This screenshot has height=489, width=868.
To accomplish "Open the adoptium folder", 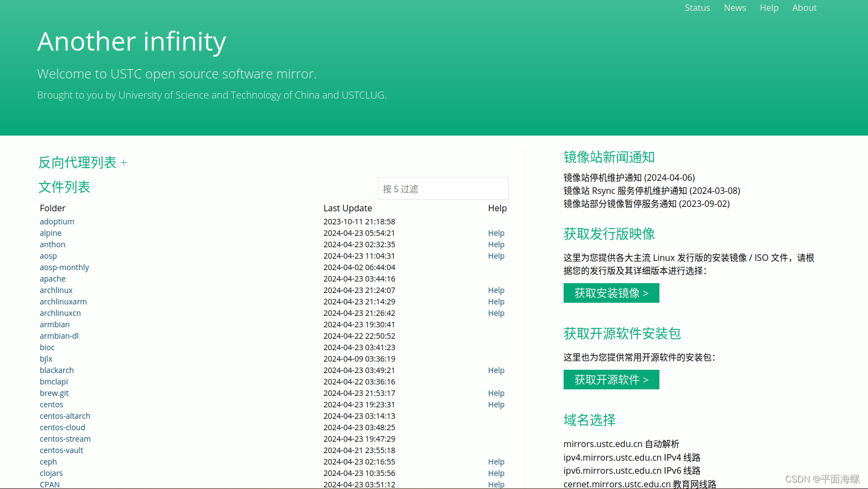I will click(57, 222).
